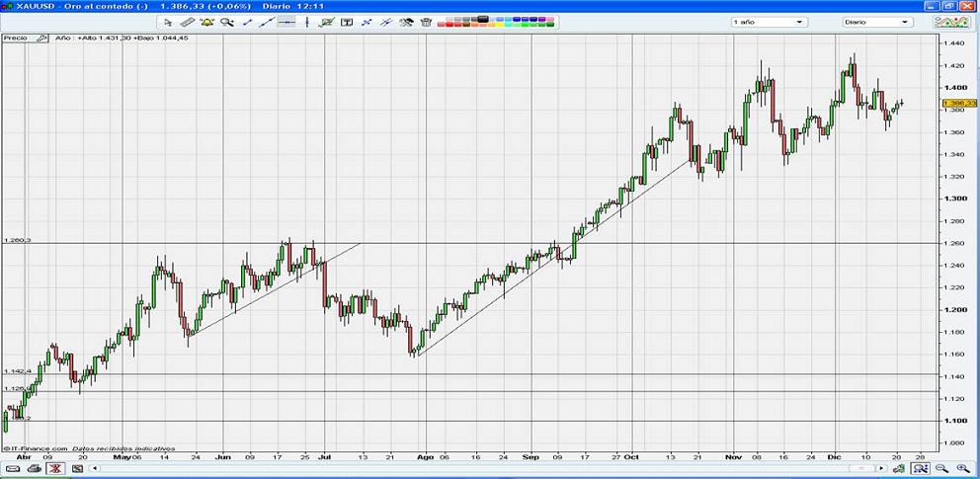The height and width of the screenshot is (479, 980).
Task: Select the parallel channel tool
Action: tap(385, 23)
